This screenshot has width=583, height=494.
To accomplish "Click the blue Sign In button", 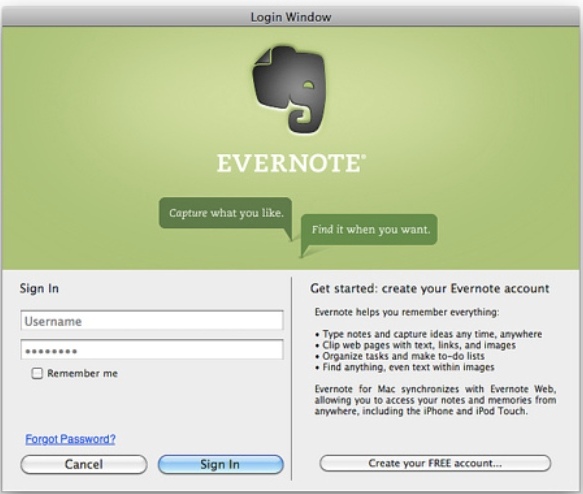I will coord(220,464).
